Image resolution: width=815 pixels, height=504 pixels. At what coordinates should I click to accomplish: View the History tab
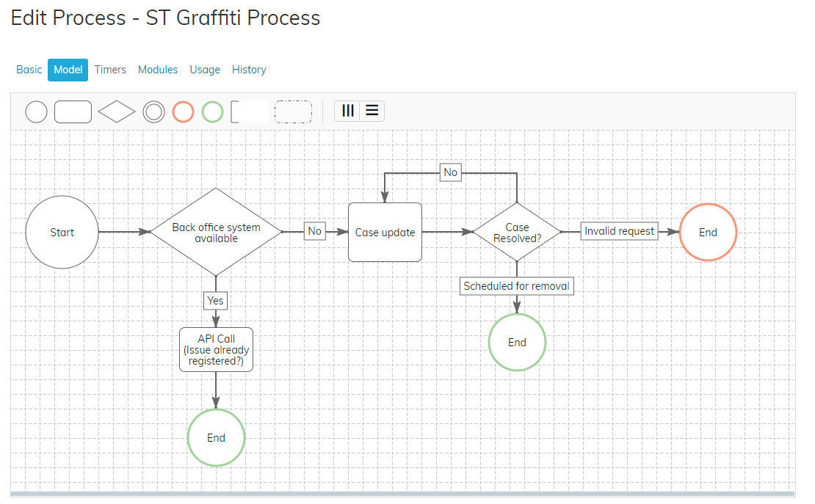tap(249, 70)
